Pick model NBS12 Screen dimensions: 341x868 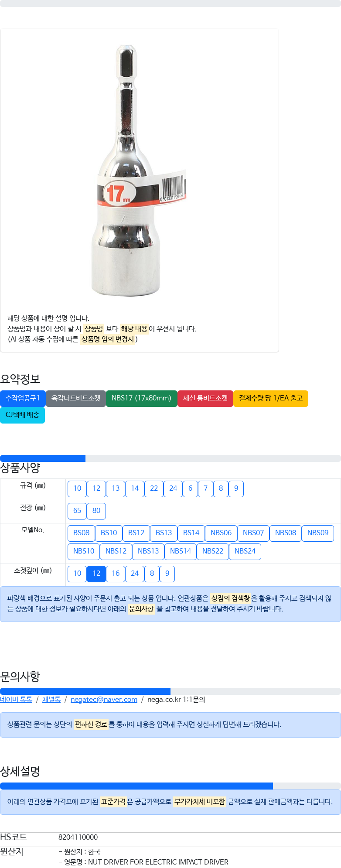point(116,552)
